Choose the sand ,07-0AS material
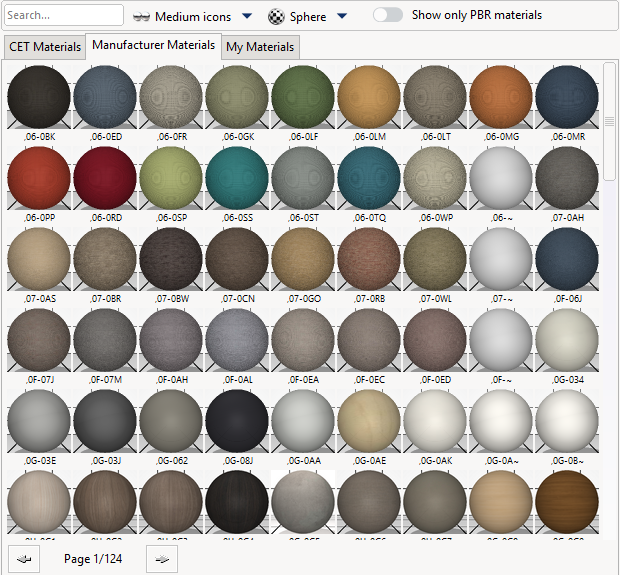Screen dimensions: 620x575 tap(39, 259)
